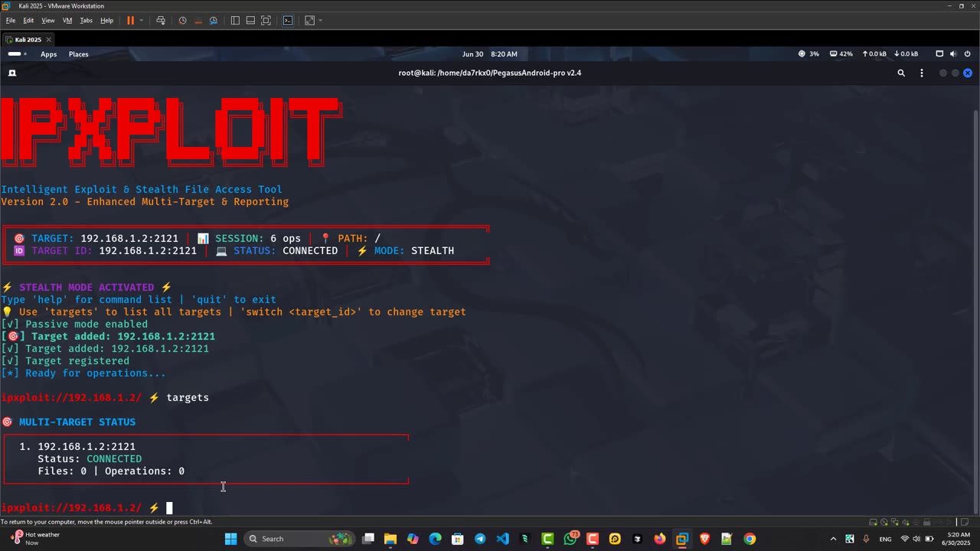Screen dimensions: 980x551
Task: Click the Kali activities workspace indicator
Action: (x=17, y=54)
